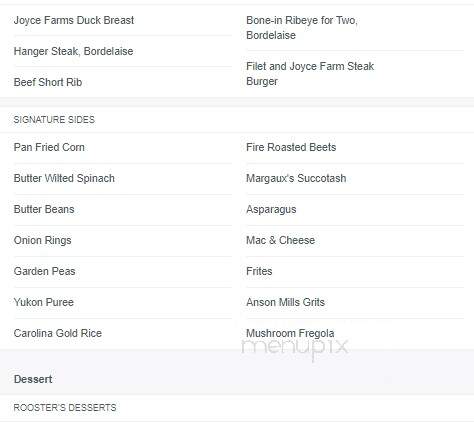
Task: Click the Frites side item
Action: [259, 271]
